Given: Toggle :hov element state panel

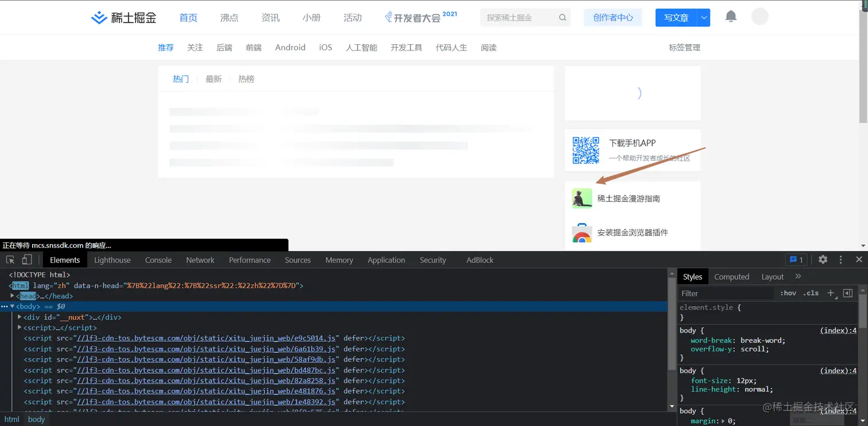Looking at the screenshot, I should 788,293.
